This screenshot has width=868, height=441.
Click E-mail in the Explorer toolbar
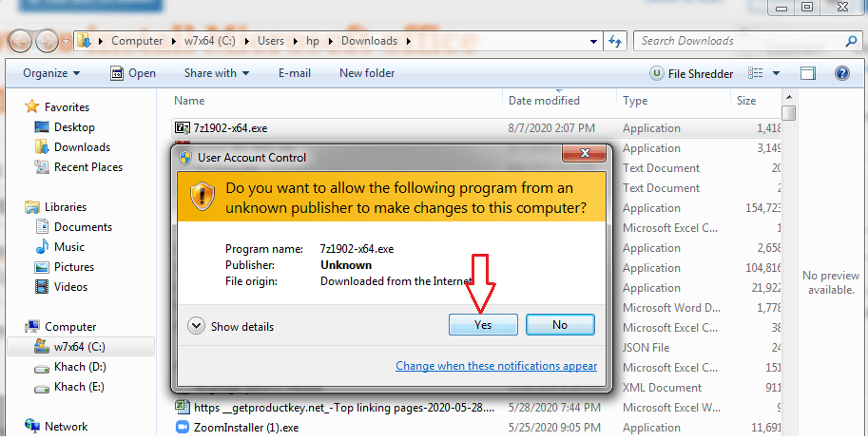(x=296, y=73)
